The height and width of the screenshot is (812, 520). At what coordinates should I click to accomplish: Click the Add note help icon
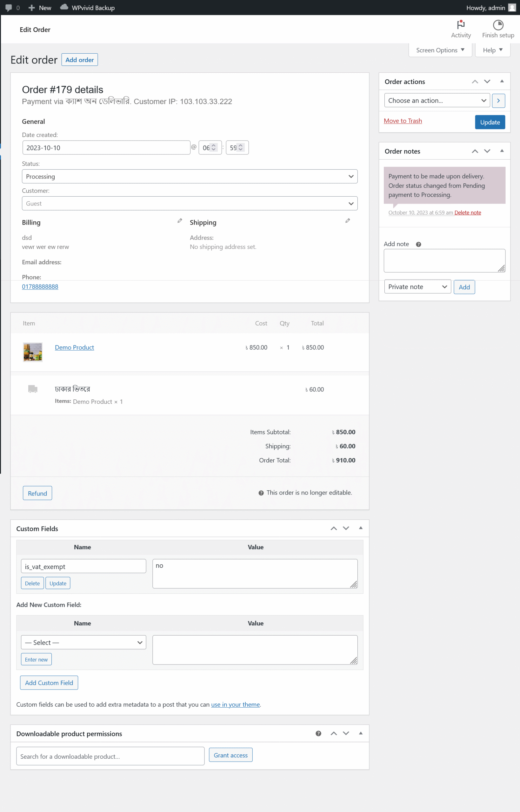pos(418,244)
